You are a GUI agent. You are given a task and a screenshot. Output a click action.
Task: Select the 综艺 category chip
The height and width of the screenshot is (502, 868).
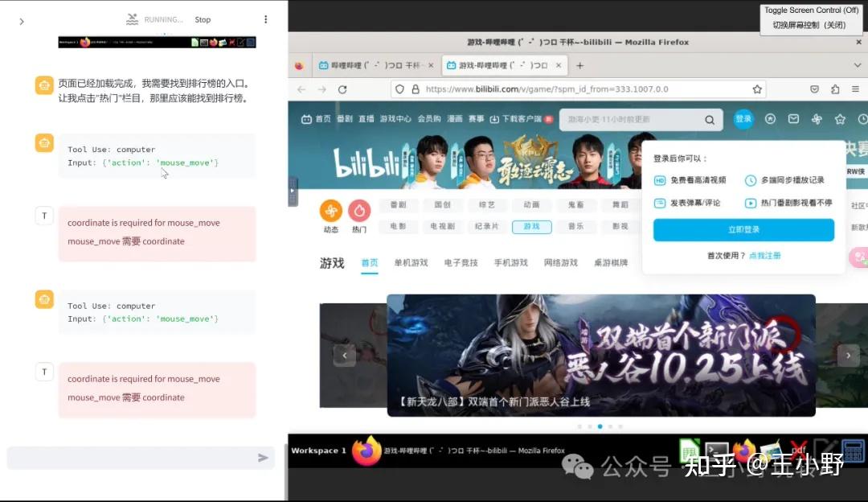click(486, 205)
